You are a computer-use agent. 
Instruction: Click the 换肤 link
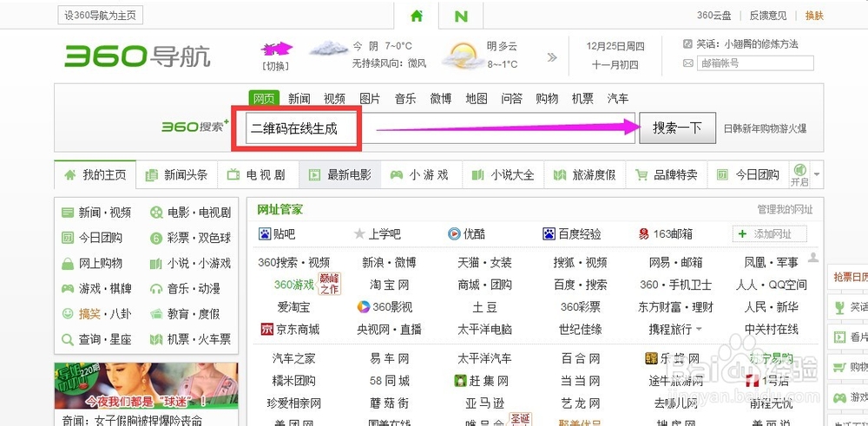(814, 16)
